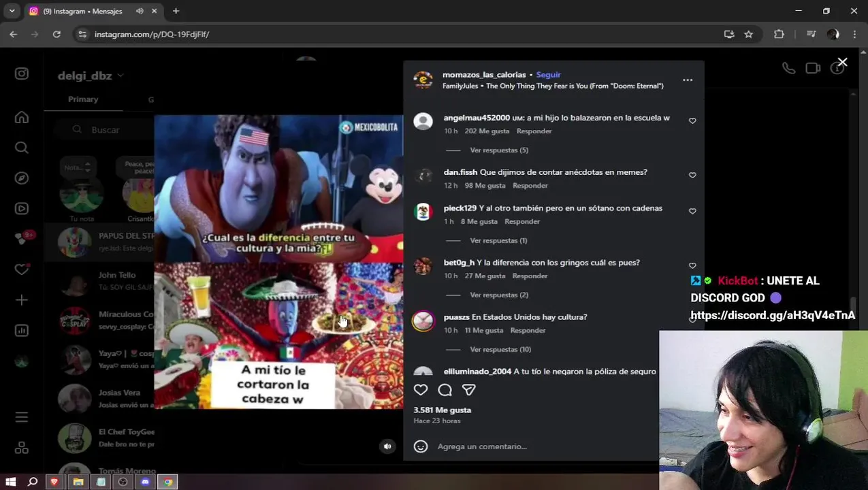Expand Ver respuestas (1) replies

(498, 240)
